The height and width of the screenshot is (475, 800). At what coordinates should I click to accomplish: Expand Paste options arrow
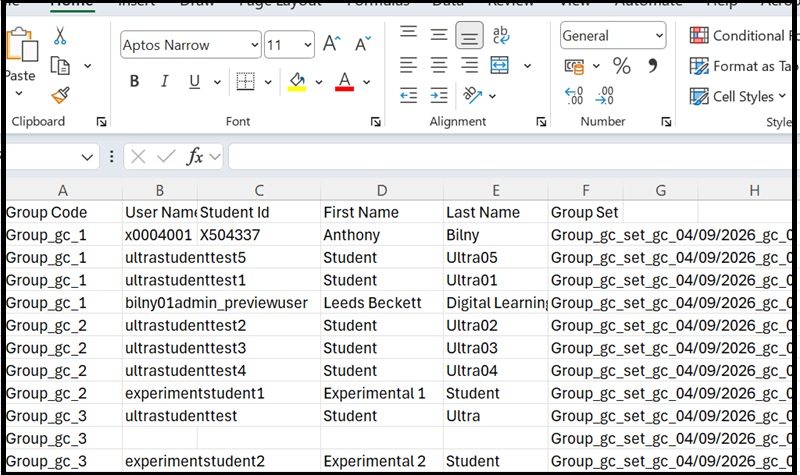click(19, 93)
